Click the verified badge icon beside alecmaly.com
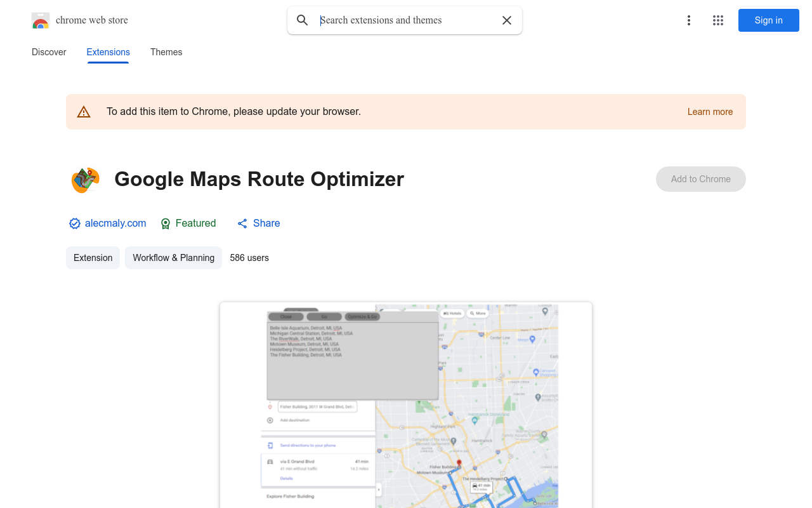The height and width of the screenshot is (508, 812). [75, 224]
